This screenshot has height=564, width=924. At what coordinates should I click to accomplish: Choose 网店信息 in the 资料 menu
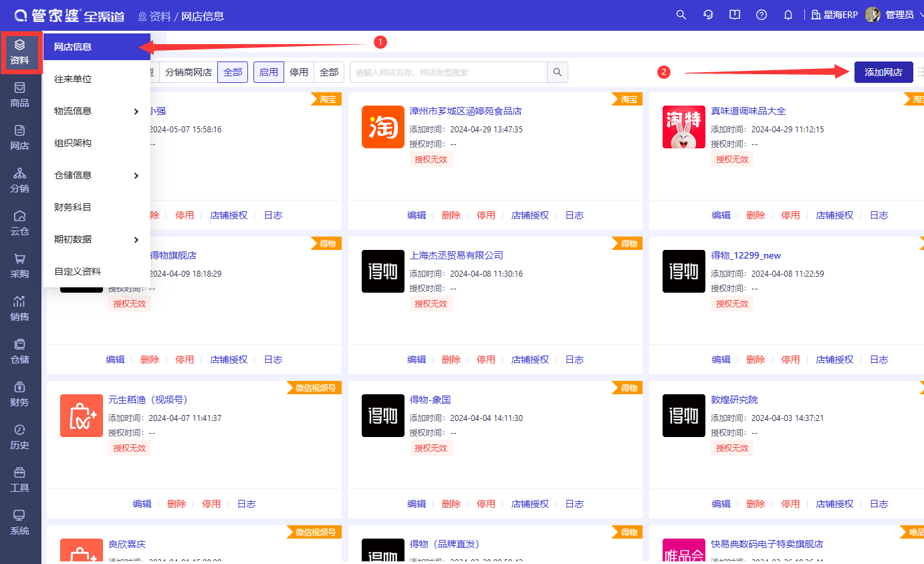[97, 47]
